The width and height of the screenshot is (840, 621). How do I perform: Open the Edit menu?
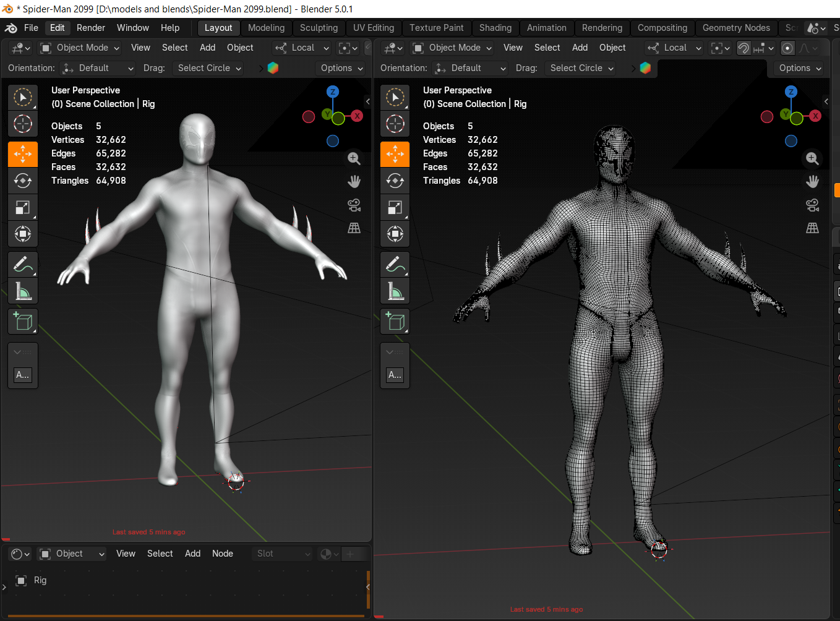57,28
